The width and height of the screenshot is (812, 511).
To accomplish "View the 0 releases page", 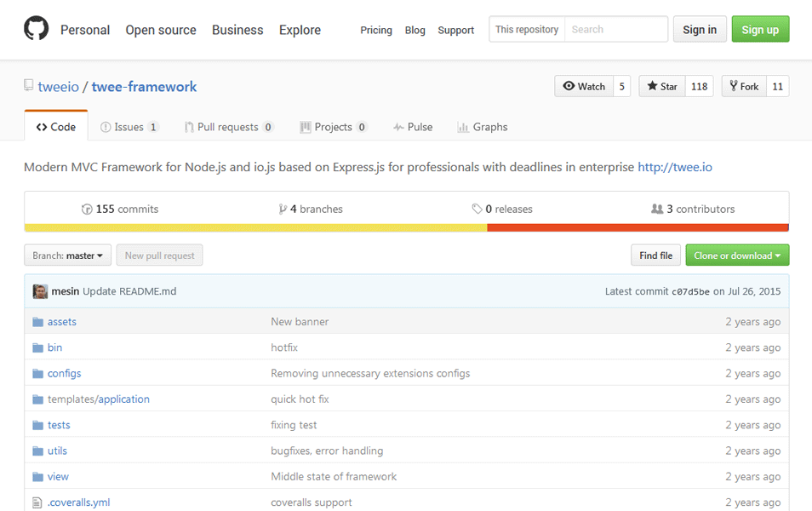I will tap(502, 210).
